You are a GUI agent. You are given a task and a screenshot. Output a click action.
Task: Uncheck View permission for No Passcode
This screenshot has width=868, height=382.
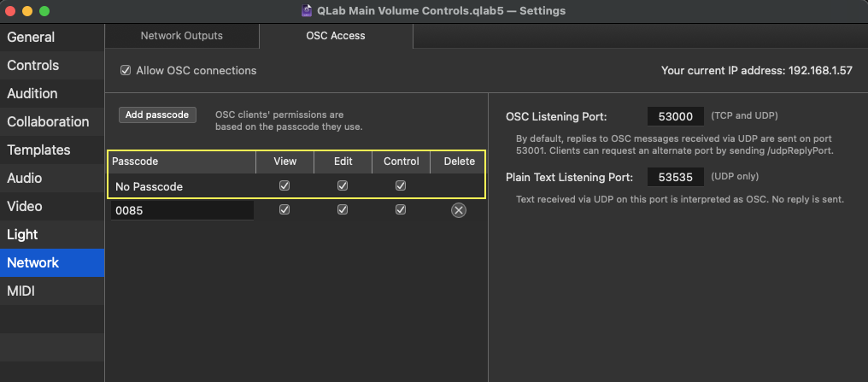click(284, 185)
